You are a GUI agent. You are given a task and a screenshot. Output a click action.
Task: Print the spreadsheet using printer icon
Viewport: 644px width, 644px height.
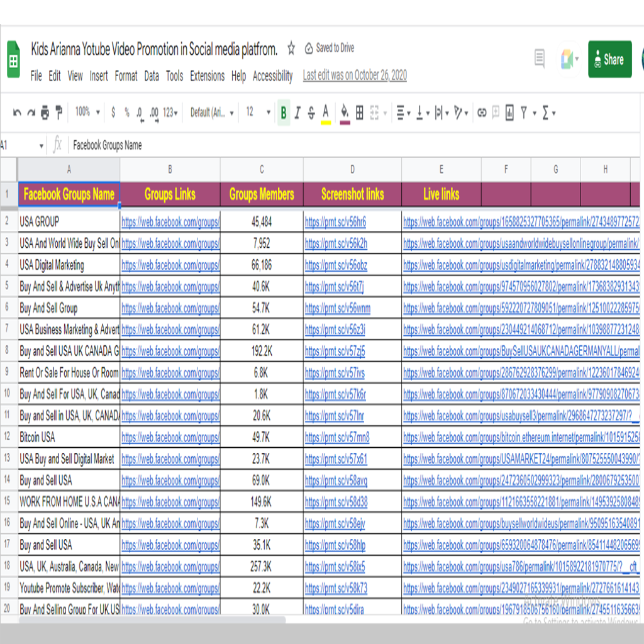point(45,112)
